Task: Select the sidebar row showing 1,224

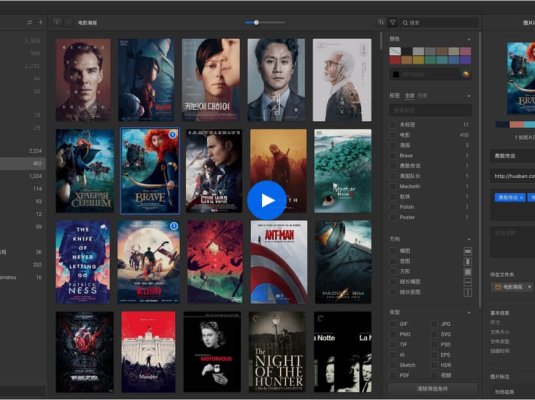Action: pos(23,176)
